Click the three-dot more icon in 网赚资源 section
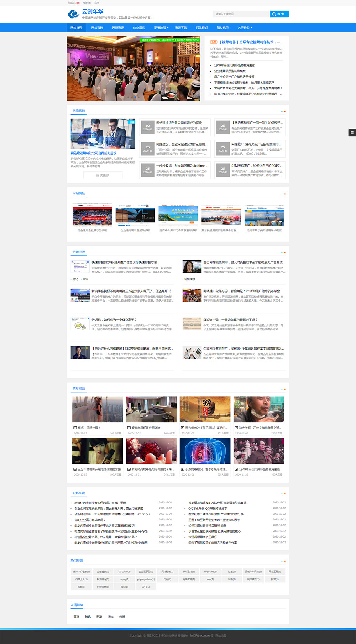This screenshot has width=356, height=644. pos(283,253)
